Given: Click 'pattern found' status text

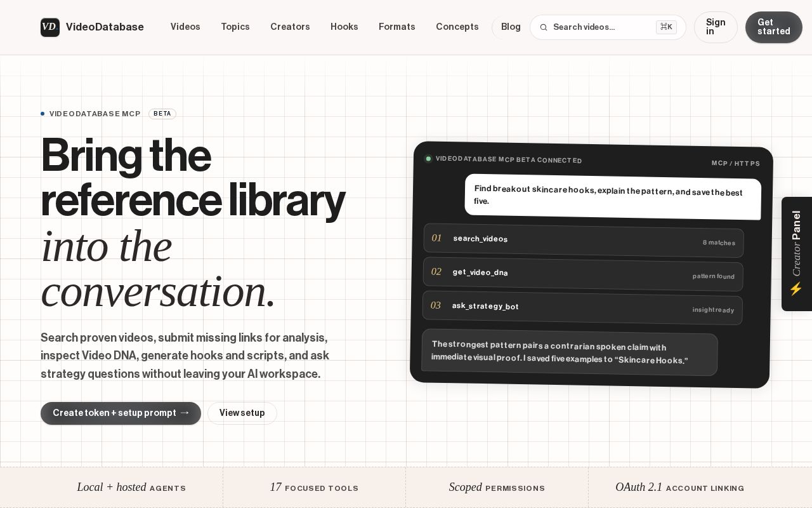Looking at the screenshot, I should [714, 276].
